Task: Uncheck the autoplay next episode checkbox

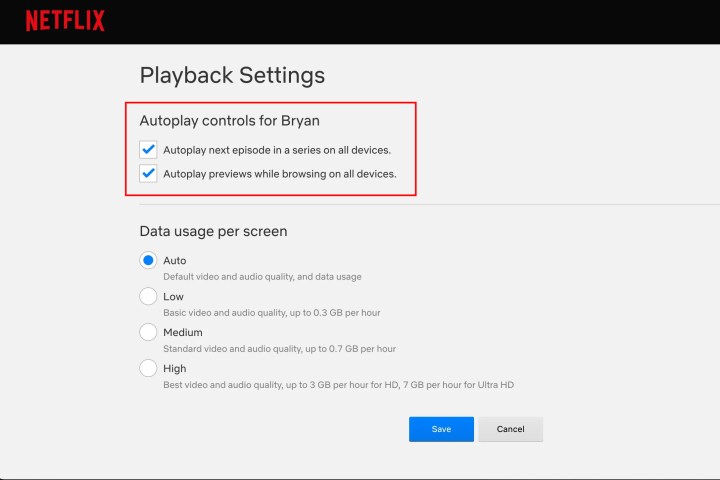Action: (x=148, y=150)
